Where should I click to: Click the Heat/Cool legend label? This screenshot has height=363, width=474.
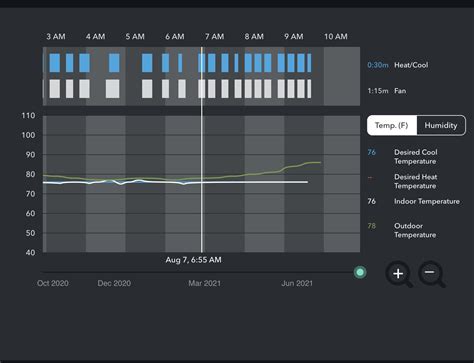click(411, 65)
